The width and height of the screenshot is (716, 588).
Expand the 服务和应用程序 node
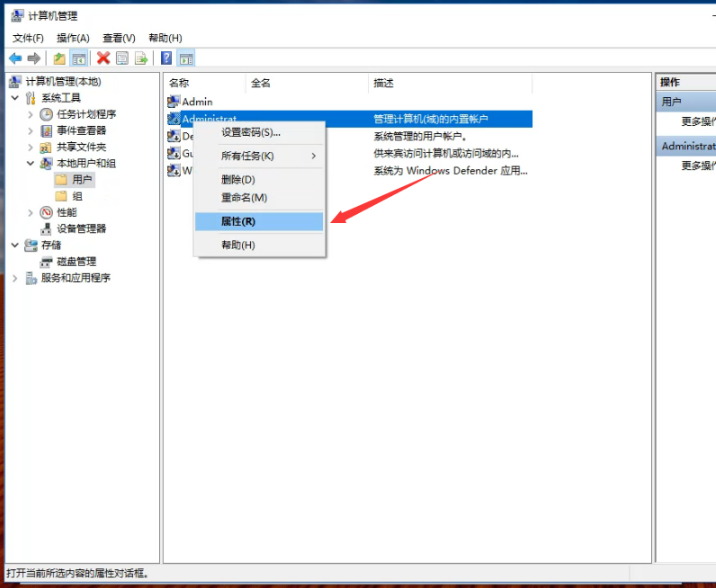(x=15, y=278)
